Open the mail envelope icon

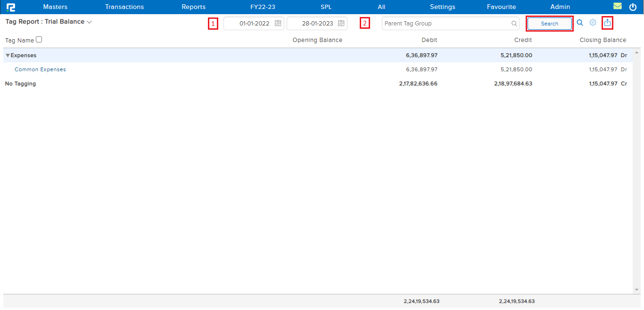pos(617,7)
